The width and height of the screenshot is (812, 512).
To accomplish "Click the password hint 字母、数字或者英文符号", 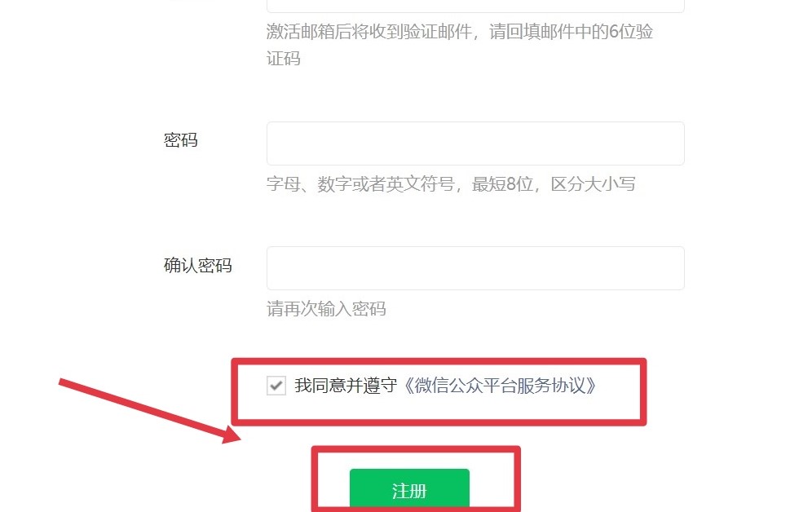I will pos(360,183).
